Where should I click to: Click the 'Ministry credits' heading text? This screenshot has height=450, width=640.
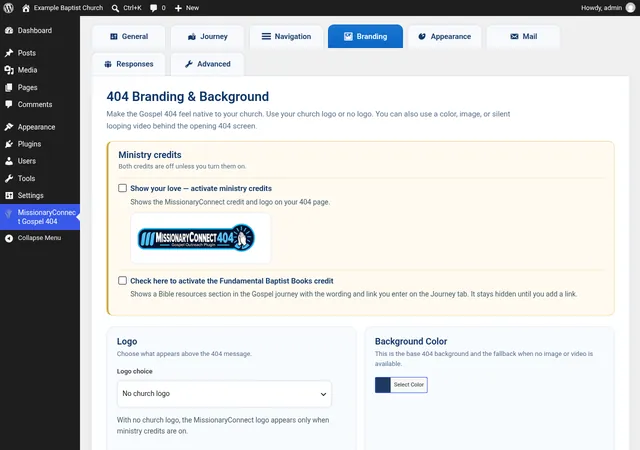(x=150, y=155)
